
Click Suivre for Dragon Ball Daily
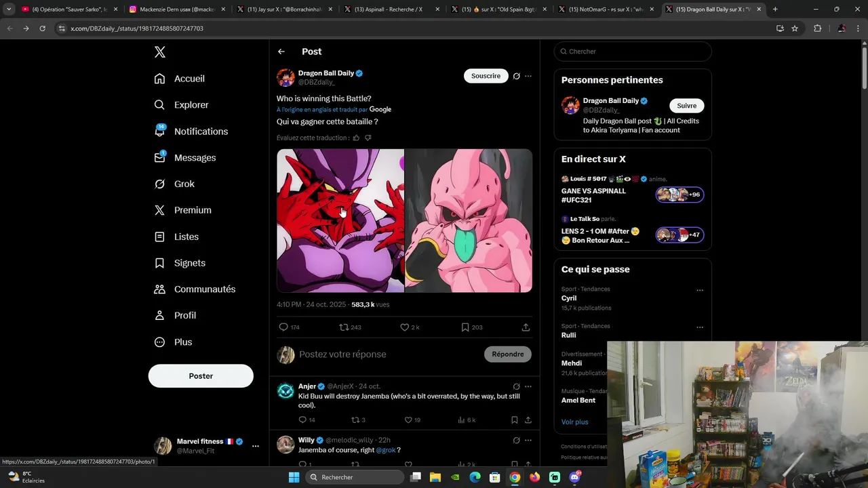click(x=687, y=106)
